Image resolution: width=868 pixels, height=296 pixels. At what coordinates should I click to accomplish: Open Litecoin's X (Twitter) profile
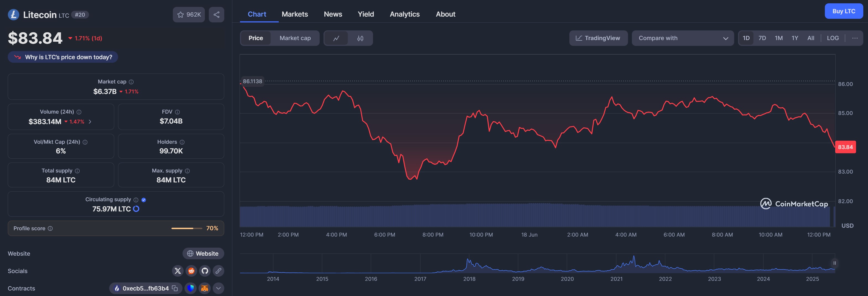(178, 271)
